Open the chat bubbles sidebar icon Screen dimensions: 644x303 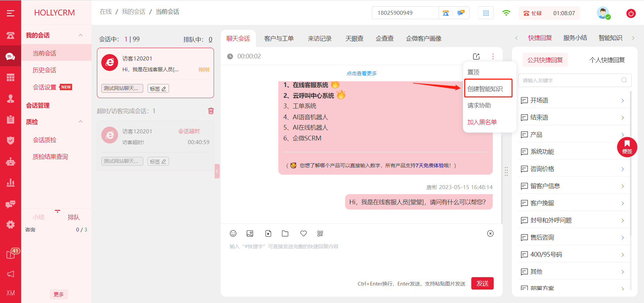pos(10,56)
